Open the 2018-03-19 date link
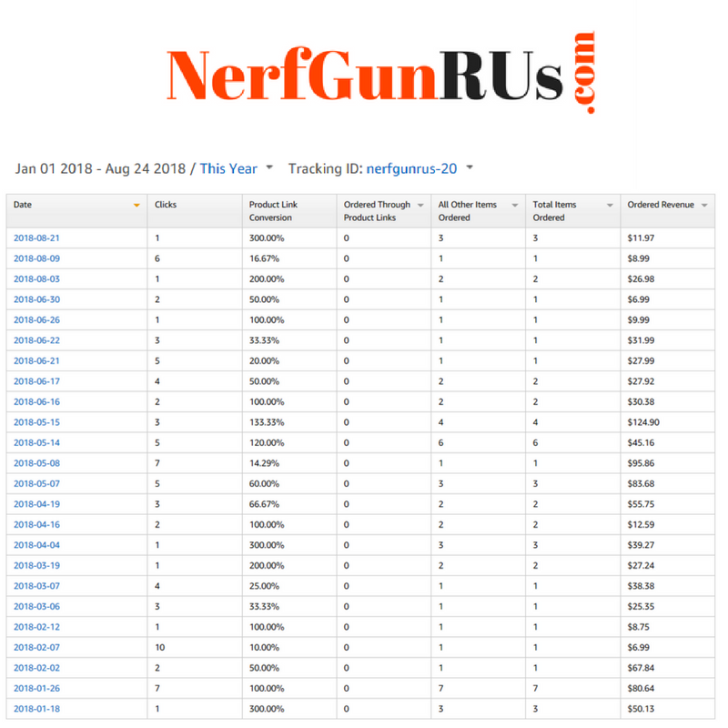 (x=36, y=565)
